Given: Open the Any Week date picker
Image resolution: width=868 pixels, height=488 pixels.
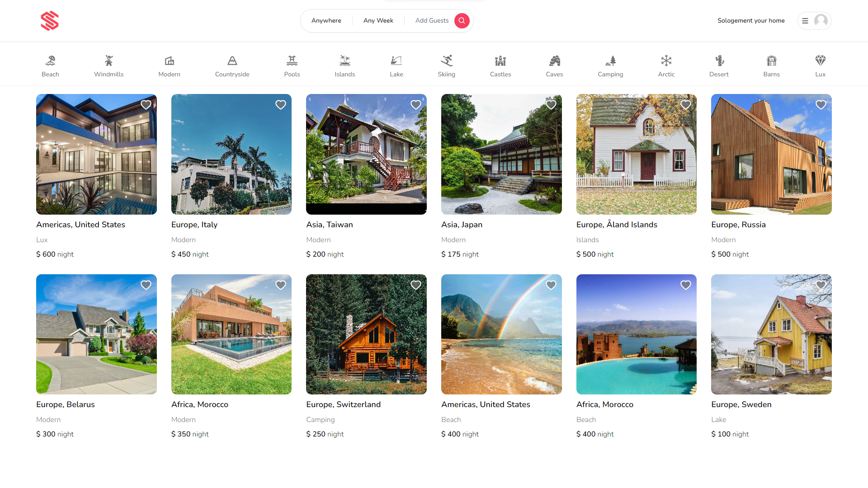Looking at the screenshot, I should [x=378, y=21].
